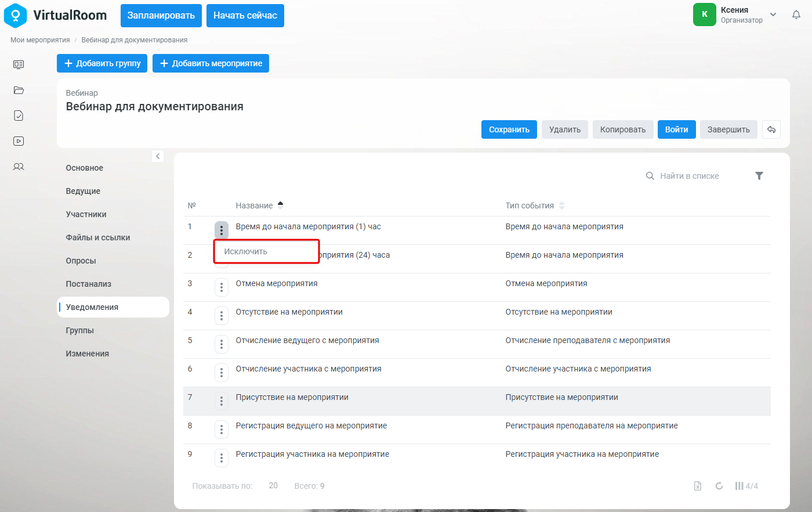Switch to the Ведущие section
The height and width of the screenshot is (512, 812).
pyautogui.click(x=83, y=191)
